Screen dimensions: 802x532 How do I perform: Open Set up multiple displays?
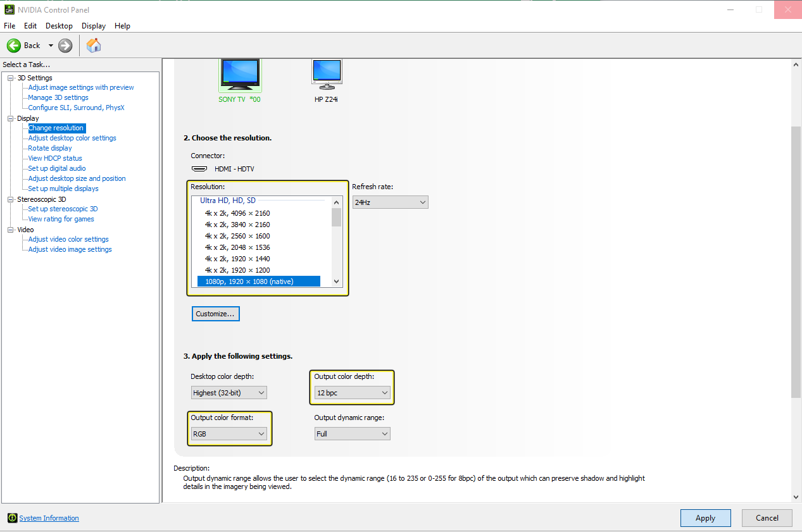coord(63,189)
